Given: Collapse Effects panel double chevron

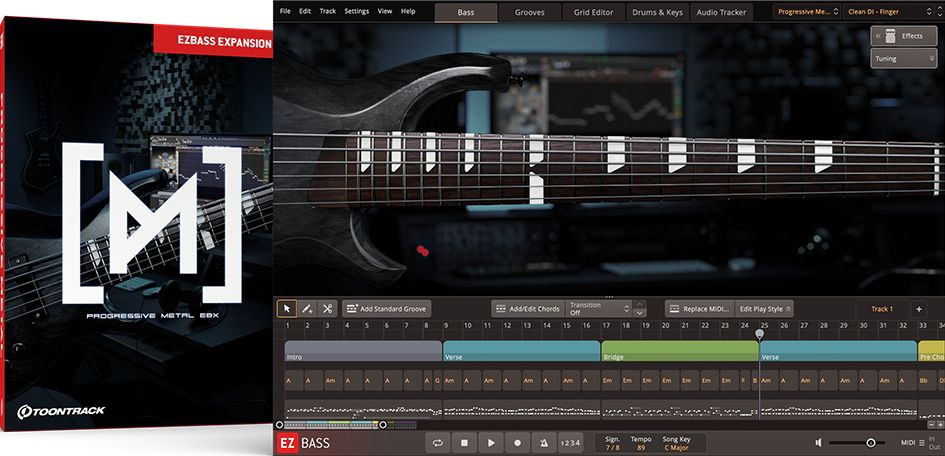Looking at the screenshot, I should tap(878, 36).
